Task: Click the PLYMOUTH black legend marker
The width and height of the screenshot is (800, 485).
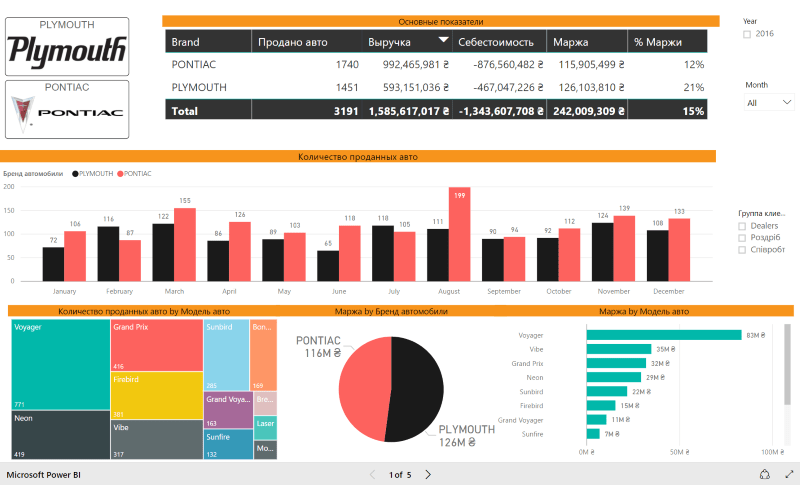Action: [x=75, y=174]
